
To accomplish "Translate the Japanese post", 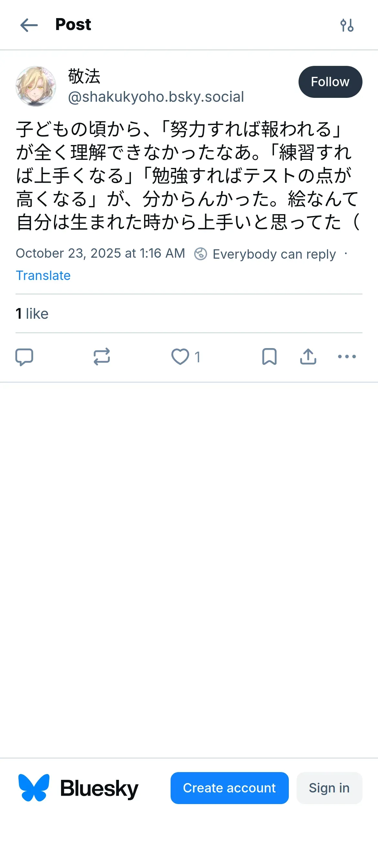I will click(x=43, y=276).
